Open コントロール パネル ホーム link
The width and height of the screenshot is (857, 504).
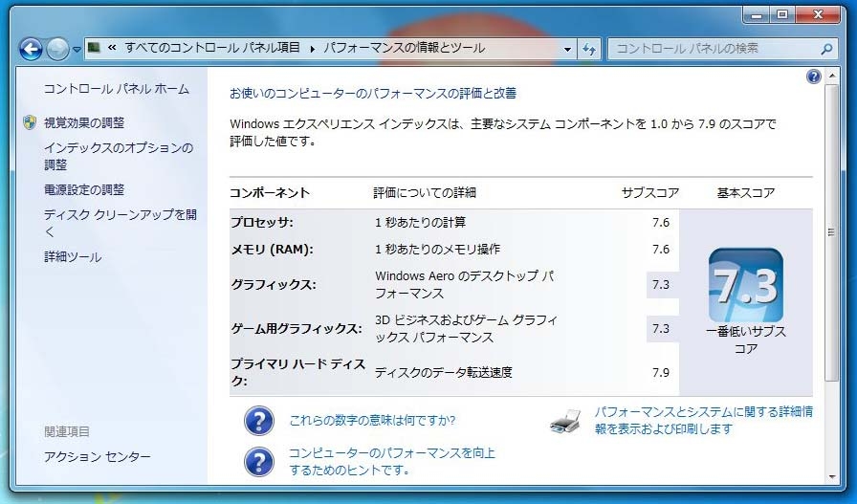(x=117, y=89)
